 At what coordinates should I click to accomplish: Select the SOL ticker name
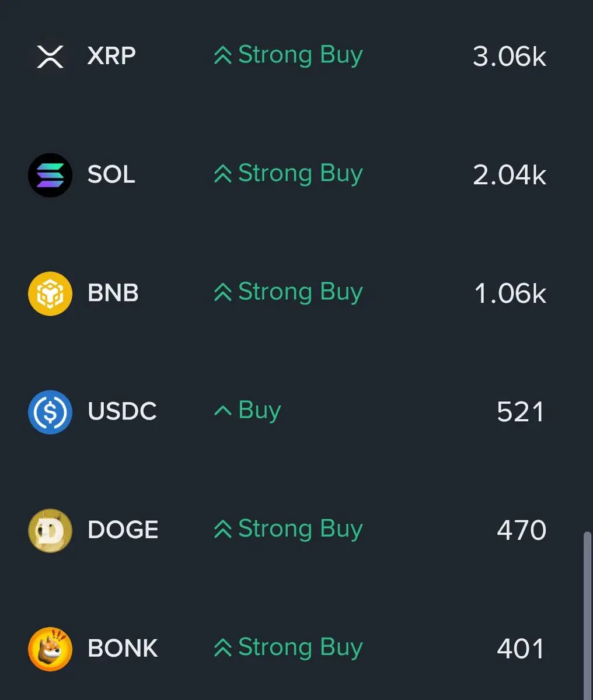coord(111,174)
